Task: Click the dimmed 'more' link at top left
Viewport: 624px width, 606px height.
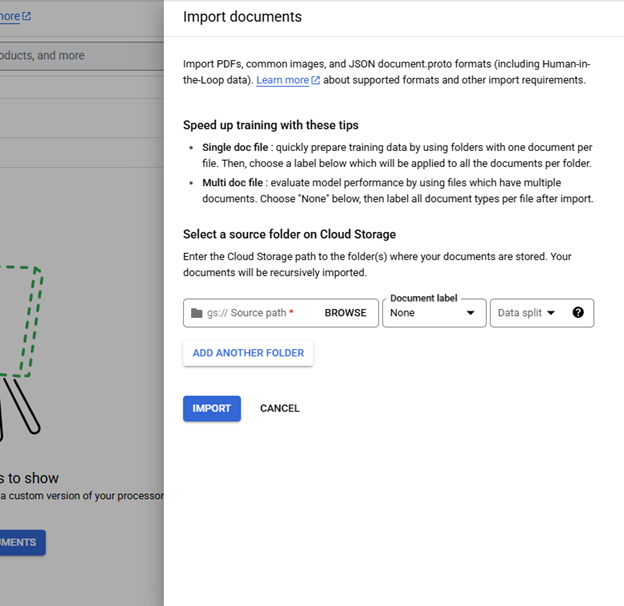Action: tap(9, 16)
